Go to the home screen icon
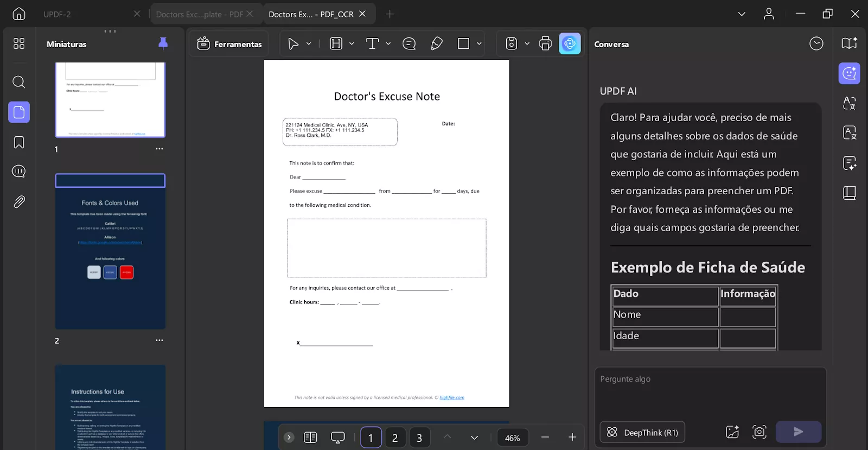 19,14
